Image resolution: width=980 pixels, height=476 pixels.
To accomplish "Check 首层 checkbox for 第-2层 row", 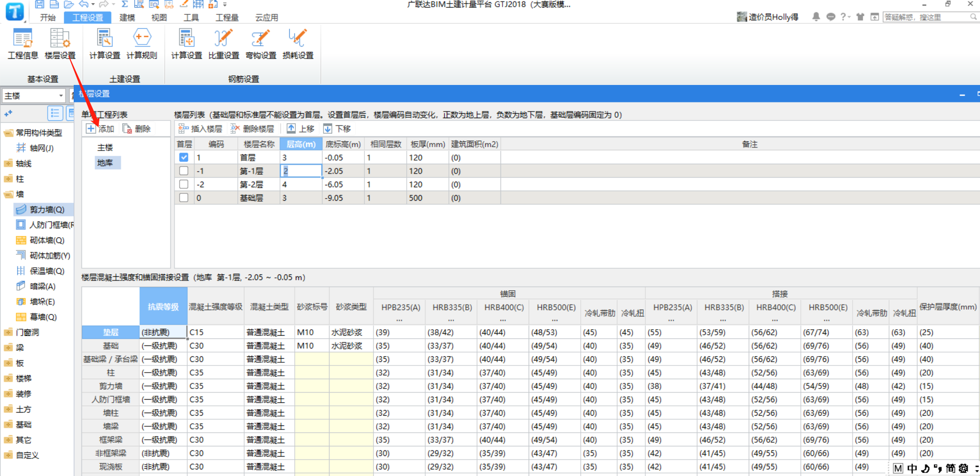I will [x=184, y=184].
